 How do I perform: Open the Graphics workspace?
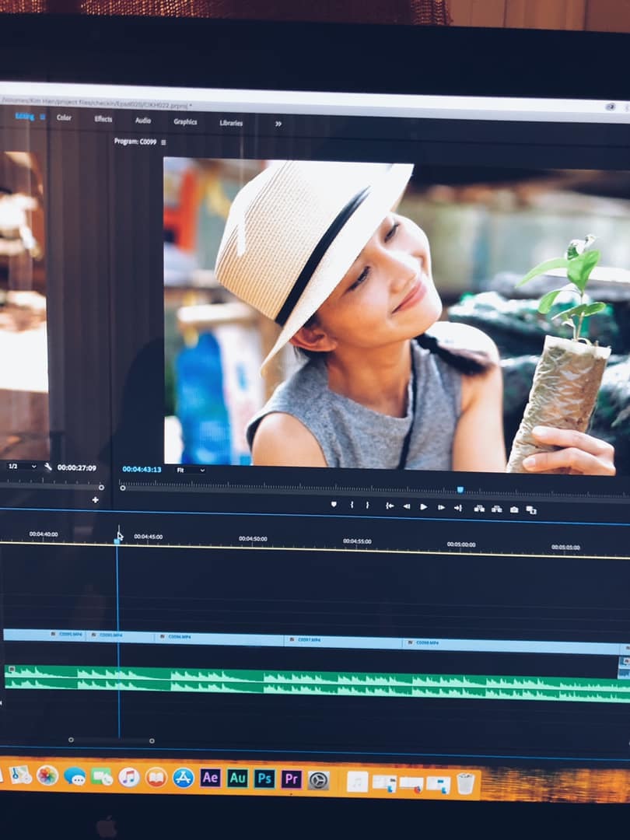pos(185,122)
